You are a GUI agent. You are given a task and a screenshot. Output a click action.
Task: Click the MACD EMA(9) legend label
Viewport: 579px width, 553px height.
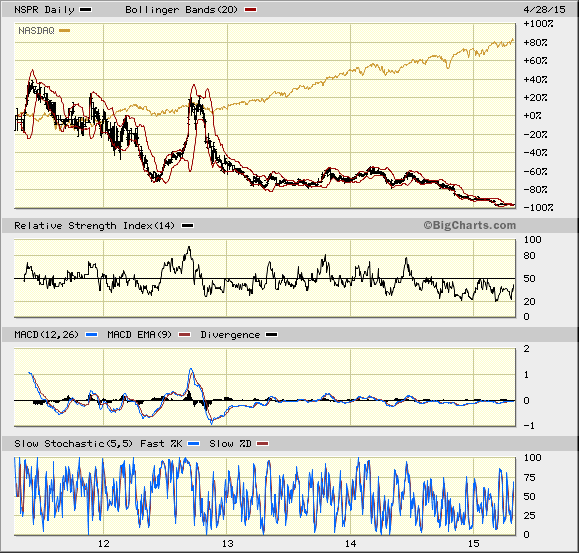(139, 335)
